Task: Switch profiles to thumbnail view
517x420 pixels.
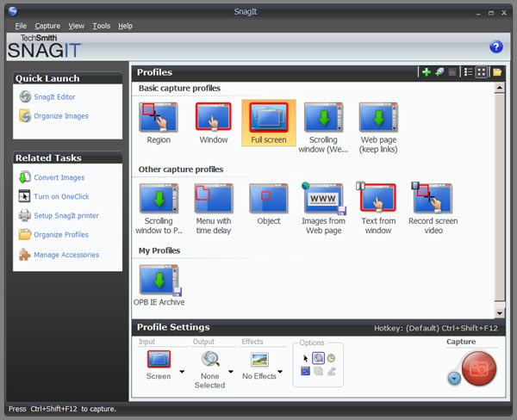Action: 482,72
